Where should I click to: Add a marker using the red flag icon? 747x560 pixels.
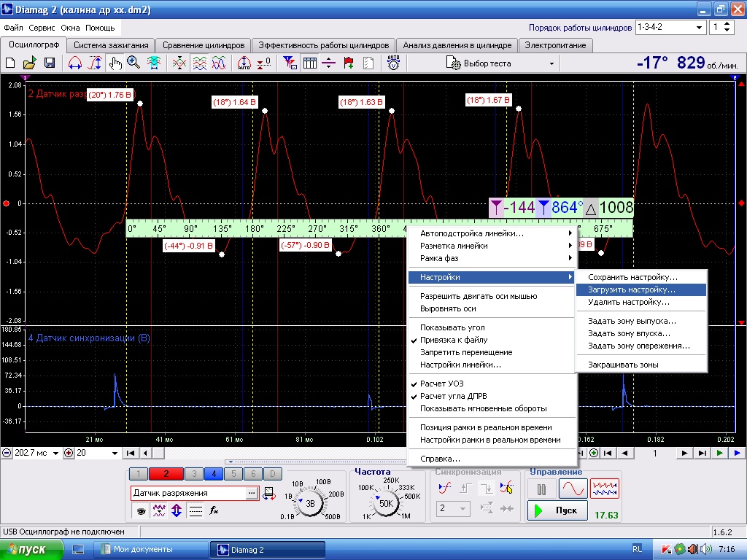[348, 63]
